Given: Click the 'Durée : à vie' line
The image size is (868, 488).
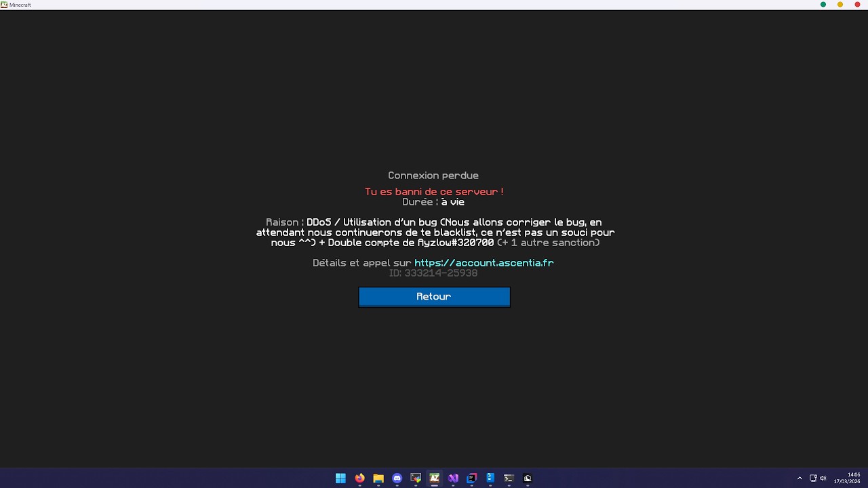Looking at the screenshot, I should (433, 202).
